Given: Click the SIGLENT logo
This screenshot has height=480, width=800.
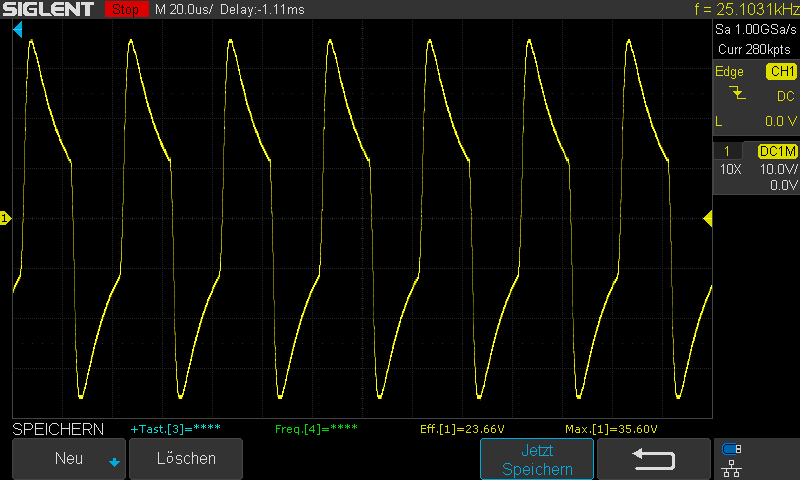Looking at the screenshot, I should click(48, 9).
